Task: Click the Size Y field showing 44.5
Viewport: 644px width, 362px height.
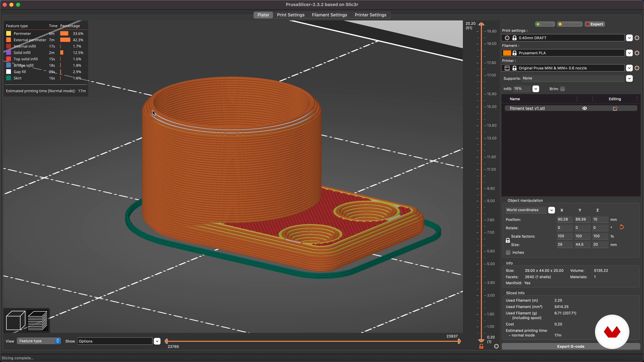Action: (x=582, y=245)
